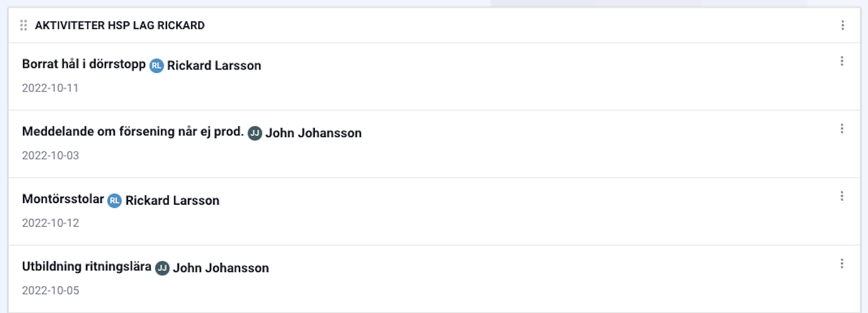Click the date 2022-10-11

point(51,88)
